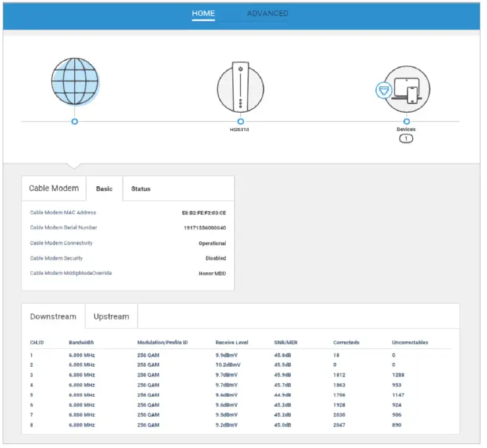Screen dimensions: 487x448
Task: Select the HOME tab
Action: pos(203,13)
